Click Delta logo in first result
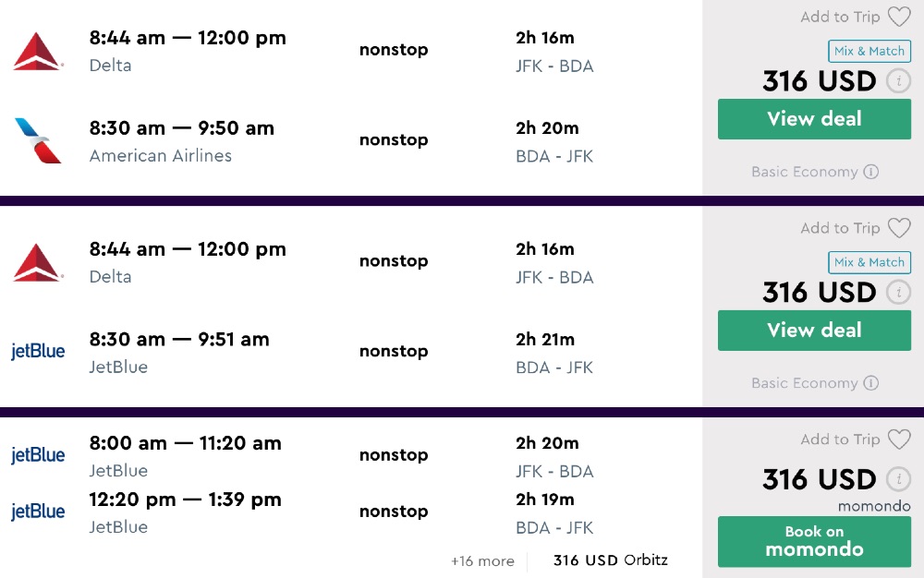This screenshot has width=924, height=578. coord(38,51)
